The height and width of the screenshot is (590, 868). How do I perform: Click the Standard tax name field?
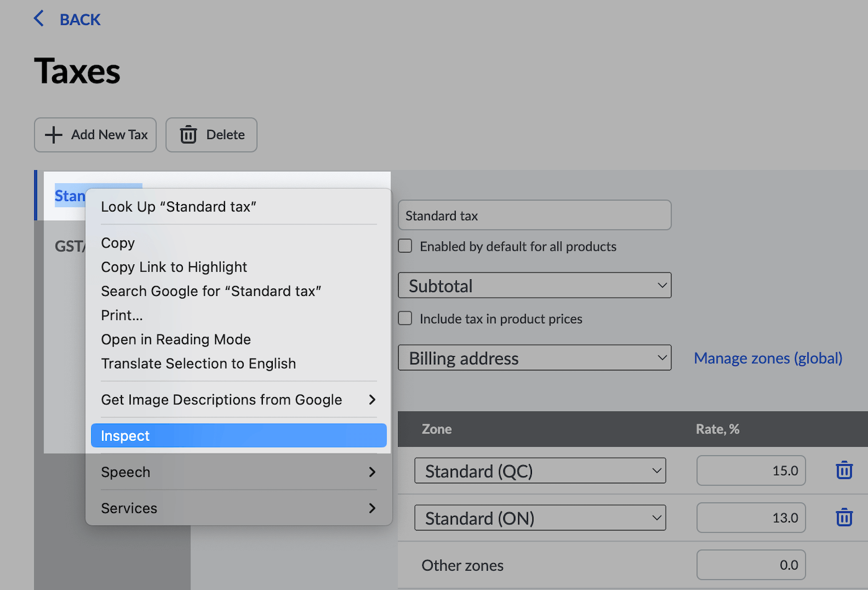pyautogui.click(x=534, y=215)
